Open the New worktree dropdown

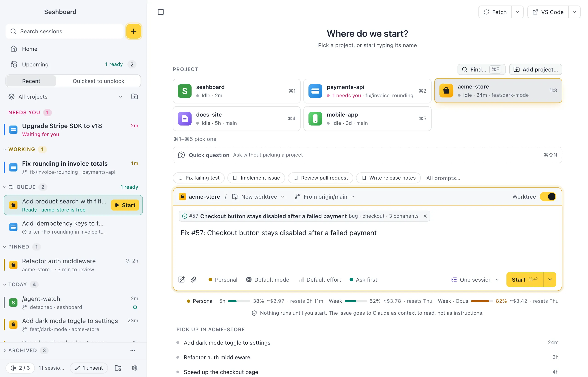click(x=258, y=197)
